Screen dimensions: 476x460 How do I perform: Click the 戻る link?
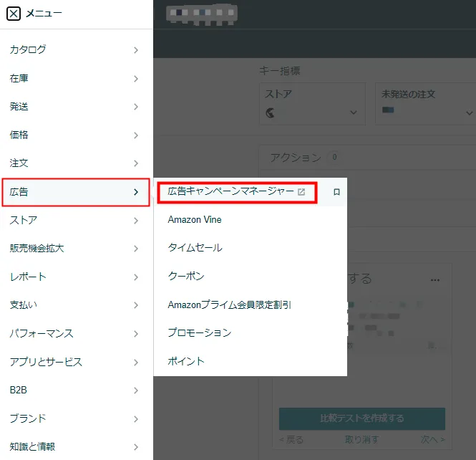pyautogui.click(x=291, y=440)
